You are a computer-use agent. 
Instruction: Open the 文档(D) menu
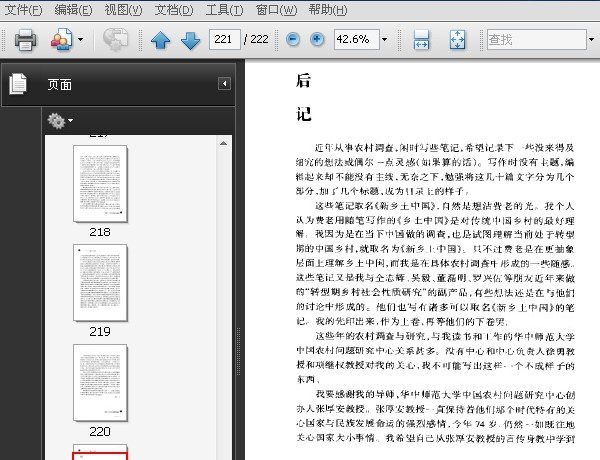[x=174, y=10]
